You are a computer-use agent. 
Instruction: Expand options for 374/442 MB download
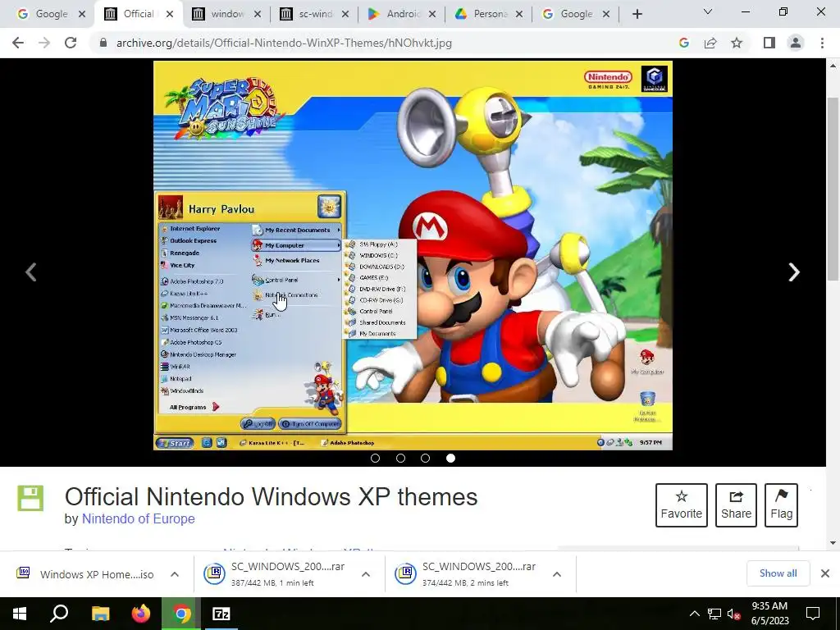557,574
